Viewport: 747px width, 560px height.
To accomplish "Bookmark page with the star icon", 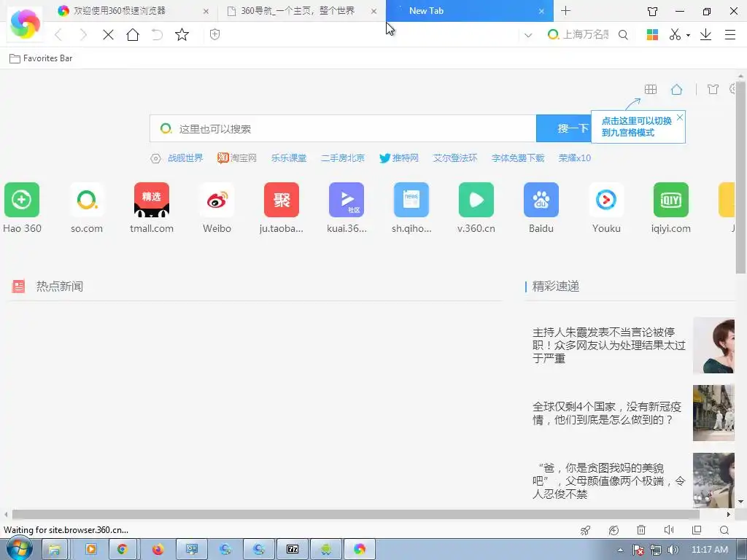I will tap(182, 34).
